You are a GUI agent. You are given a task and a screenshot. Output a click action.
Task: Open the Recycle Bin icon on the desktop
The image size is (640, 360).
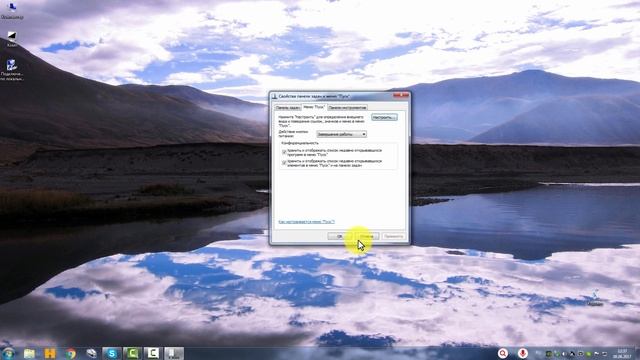coord(596,298)
